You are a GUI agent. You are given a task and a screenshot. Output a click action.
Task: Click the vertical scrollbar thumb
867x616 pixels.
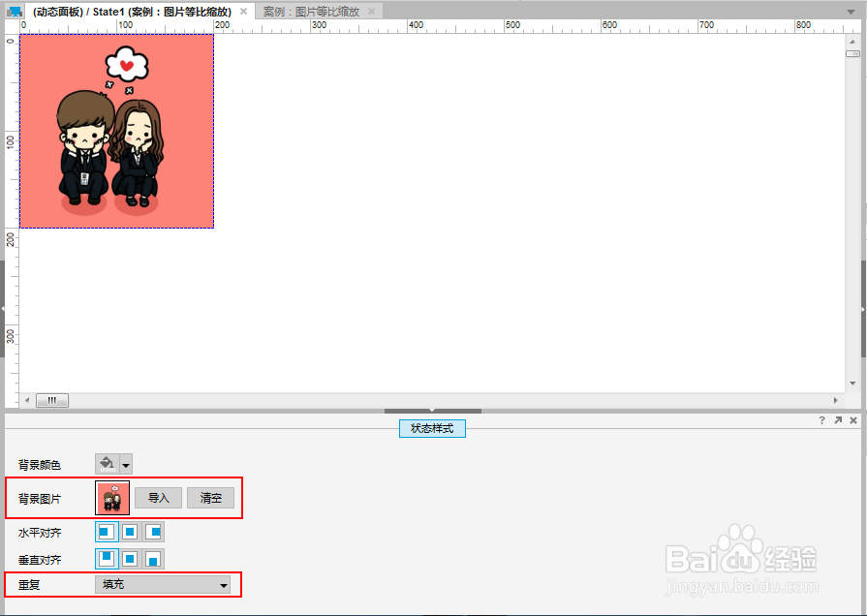coord(852,53)
